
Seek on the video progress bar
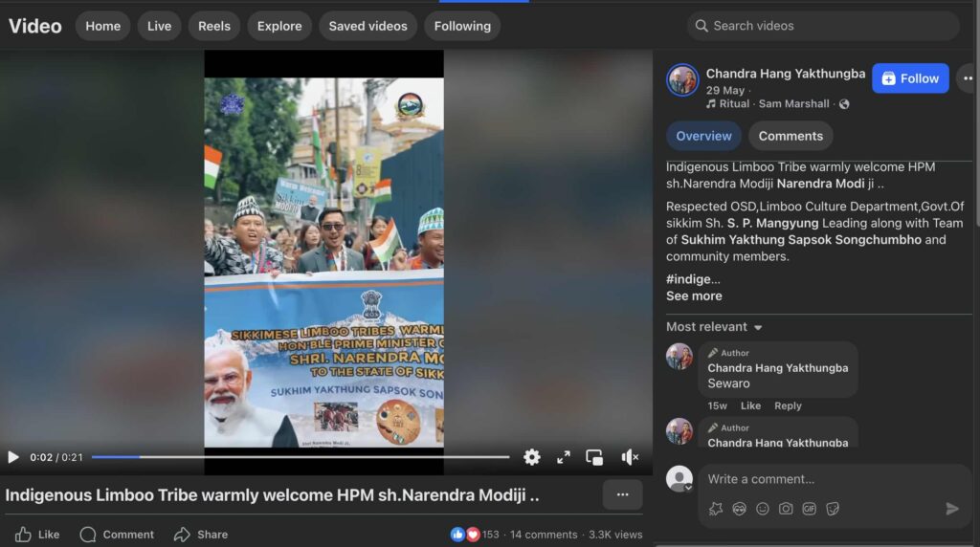tap(301, 457)
